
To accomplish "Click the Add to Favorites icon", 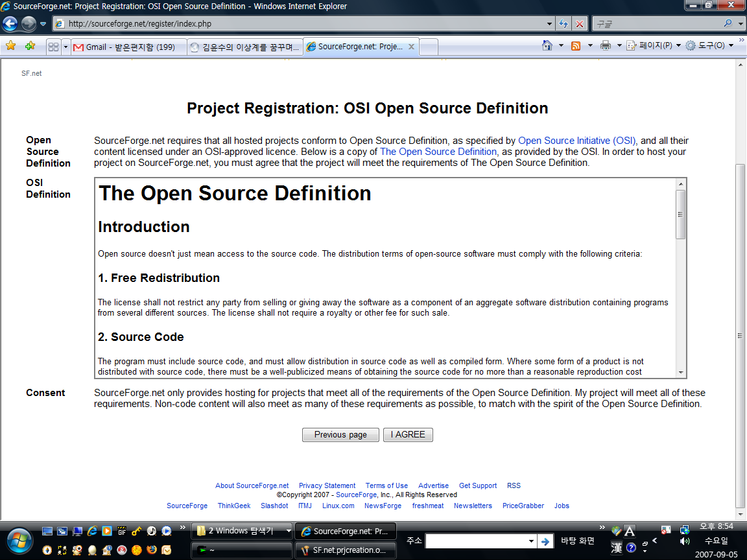I will click(30, 46).
